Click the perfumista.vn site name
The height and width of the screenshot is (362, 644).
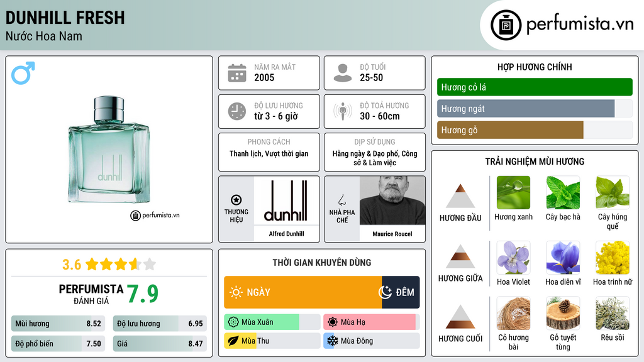point(580,25)
